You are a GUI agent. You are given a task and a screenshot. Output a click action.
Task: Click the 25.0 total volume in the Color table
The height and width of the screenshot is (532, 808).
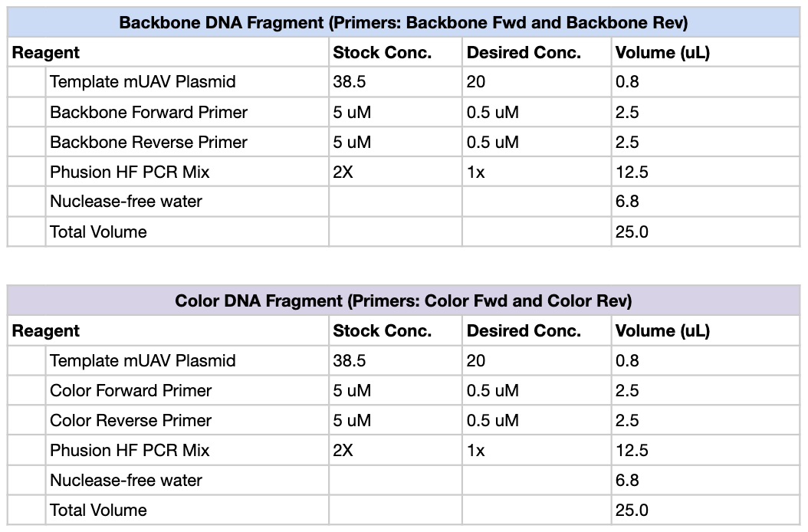(x=632, y=511)
